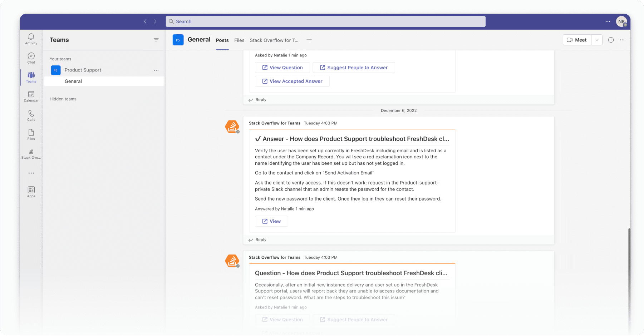Switch to the Posts tab
The height and width of the screenshot is (336, 644).
click(x=222, y=40)
